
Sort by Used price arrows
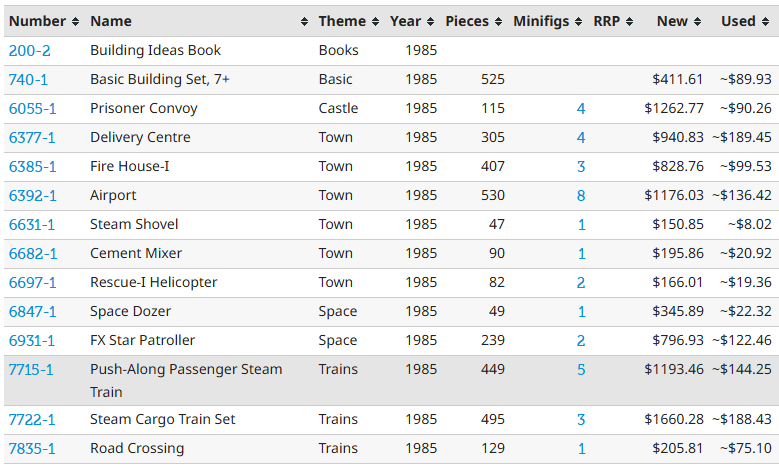click(765, 21)
